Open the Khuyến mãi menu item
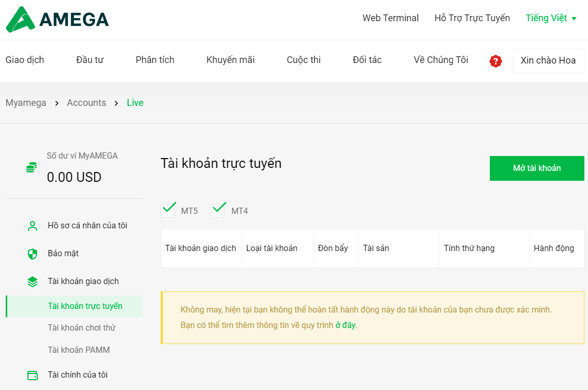The width and height of the screenshot is (588, 390). (x=230, y=60)
